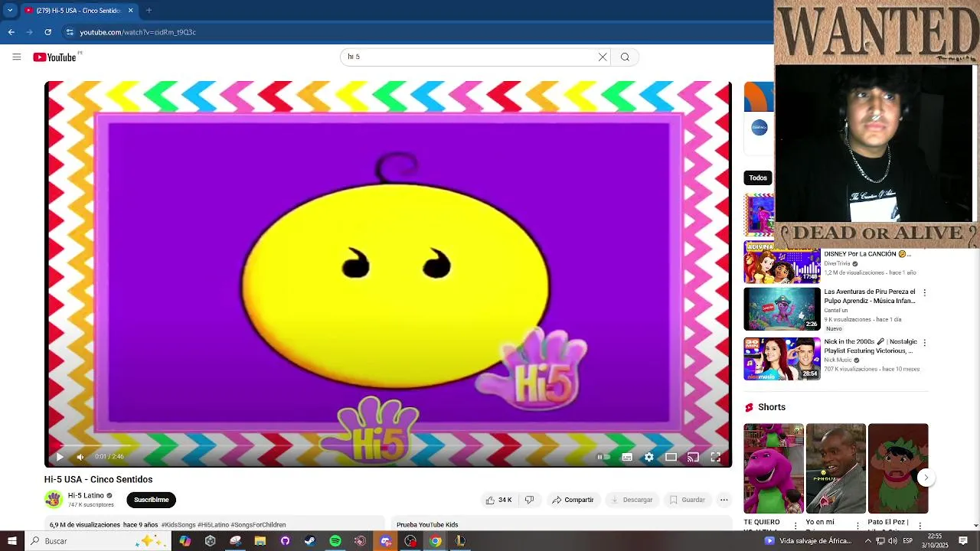980x551 pixels.
Task: Open the Chrome tab search dropdown
Action: pos(10,11)
